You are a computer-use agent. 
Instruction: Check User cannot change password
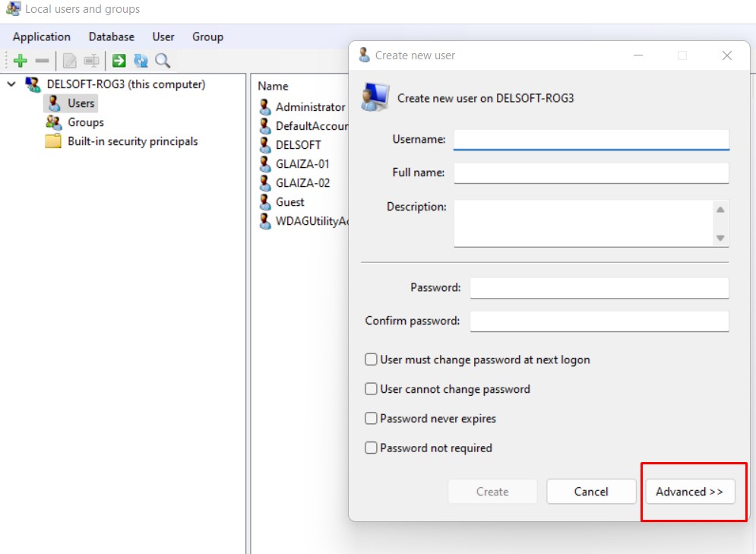[371, 389]
